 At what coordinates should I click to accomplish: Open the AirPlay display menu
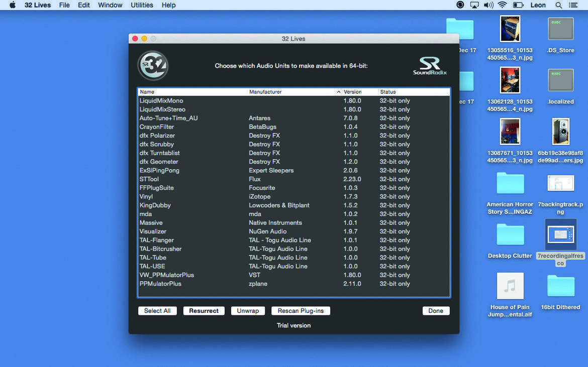click(x=474, y=5)
